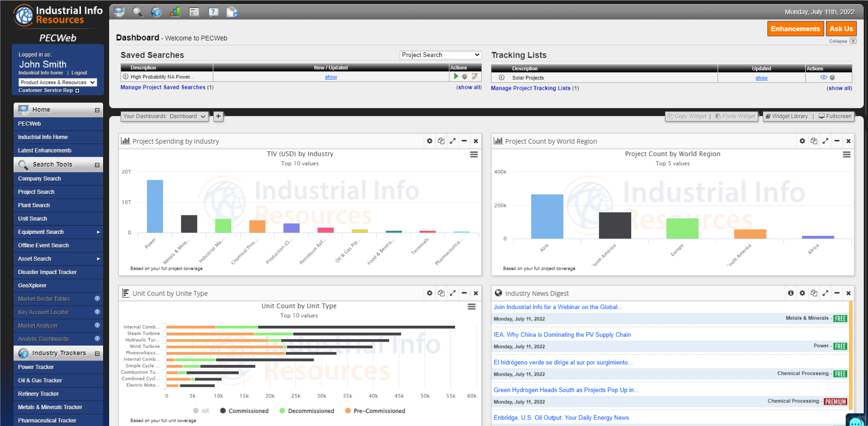This screenshot has height=426, width=868.
Task: Toggle the All legend series
Action: click(201, 411)
